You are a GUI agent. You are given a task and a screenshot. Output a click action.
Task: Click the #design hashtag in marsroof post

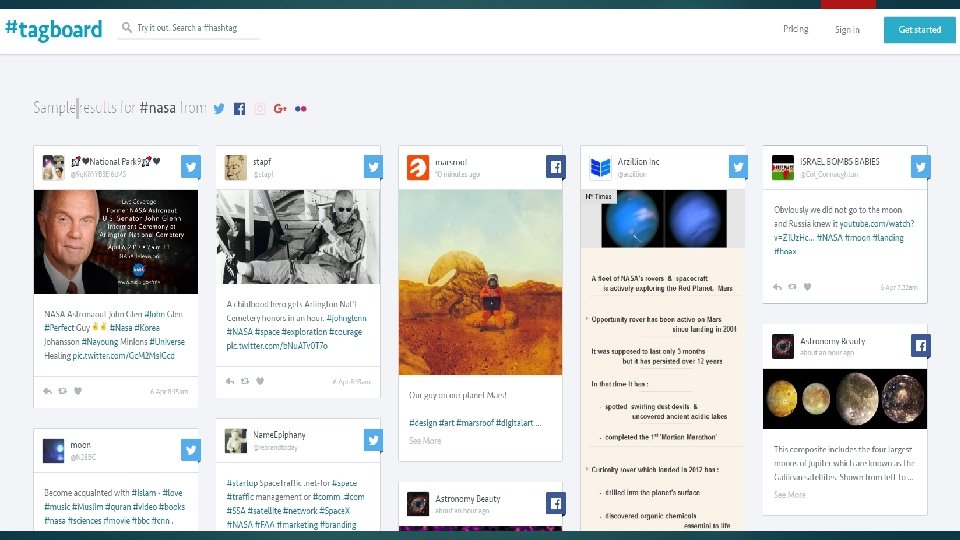[422, 423]
